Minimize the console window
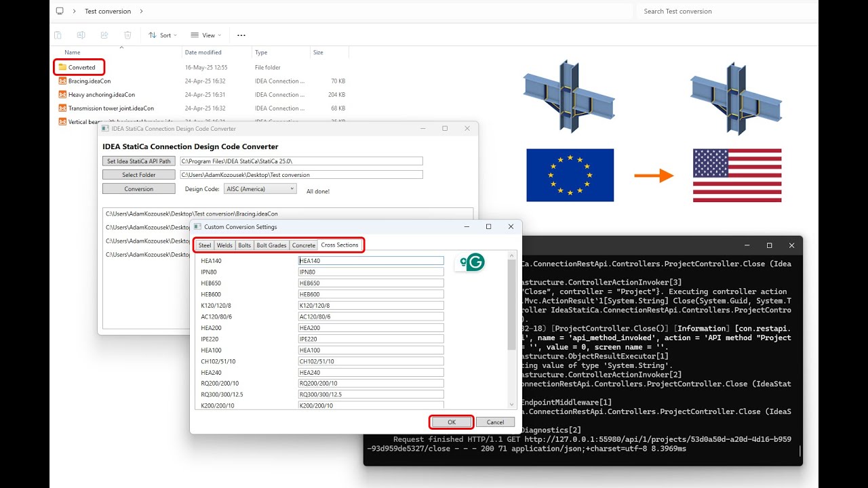The height and width of the screenshot is (488, 868). click(747, 245)
